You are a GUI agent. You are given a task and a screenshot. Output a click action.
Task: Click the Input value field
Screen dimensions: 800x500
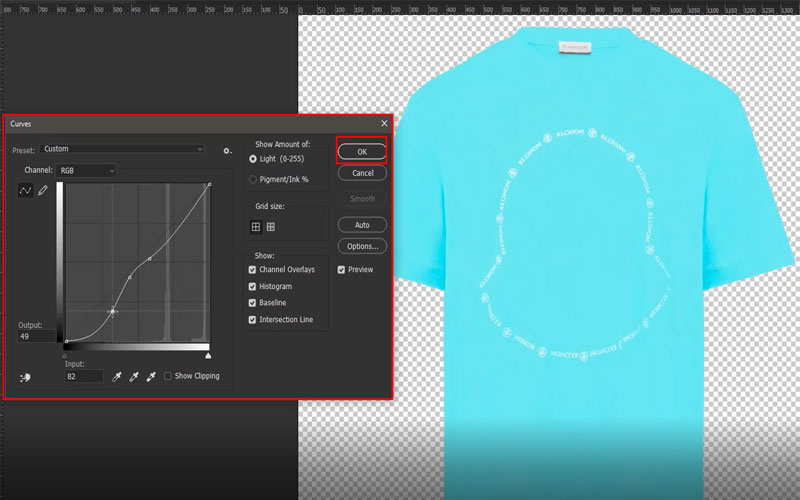coord(84,377)
